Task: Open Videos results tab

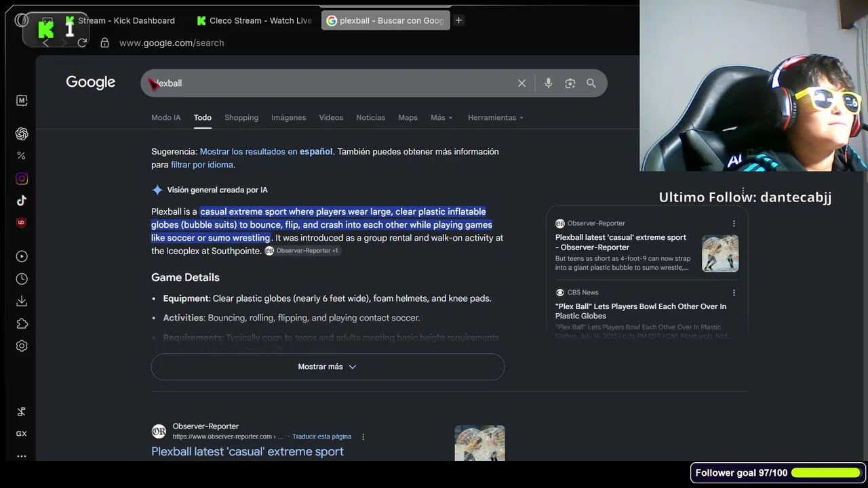Action: [x=331, y=118]
